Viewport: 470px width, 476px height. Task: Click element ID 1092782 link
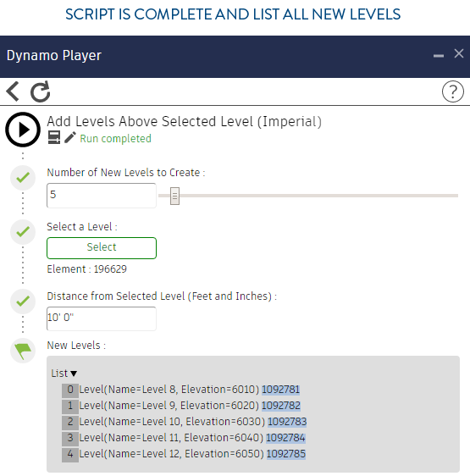[281, 406]
